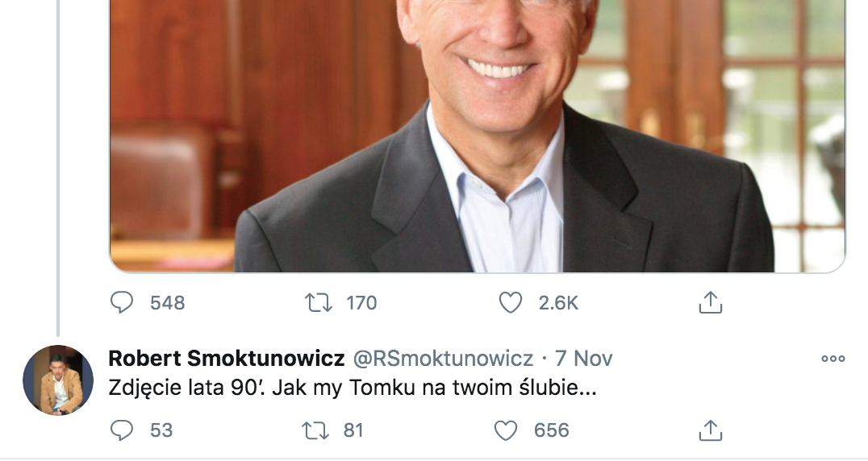View the 53 replies count on reply tweet
The width and height of the screenshot is (868, 461).
coord(161,430)
